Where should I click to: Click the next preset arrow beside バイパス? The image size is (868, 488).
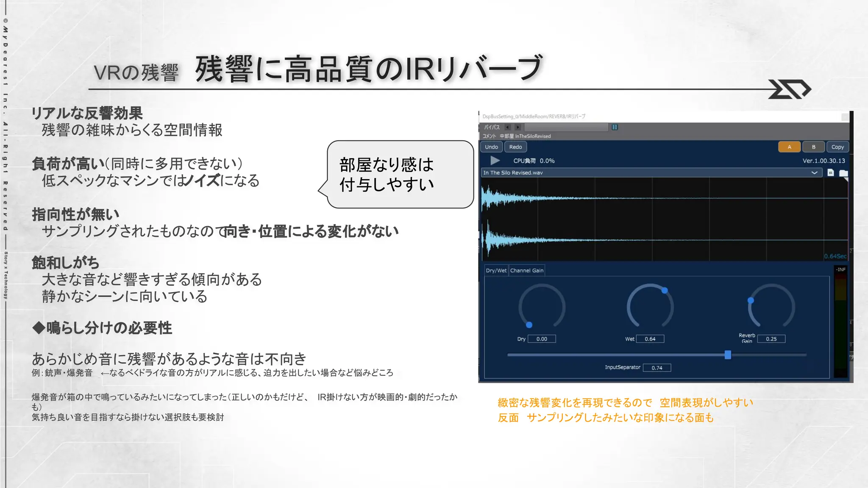coord(517,127)
